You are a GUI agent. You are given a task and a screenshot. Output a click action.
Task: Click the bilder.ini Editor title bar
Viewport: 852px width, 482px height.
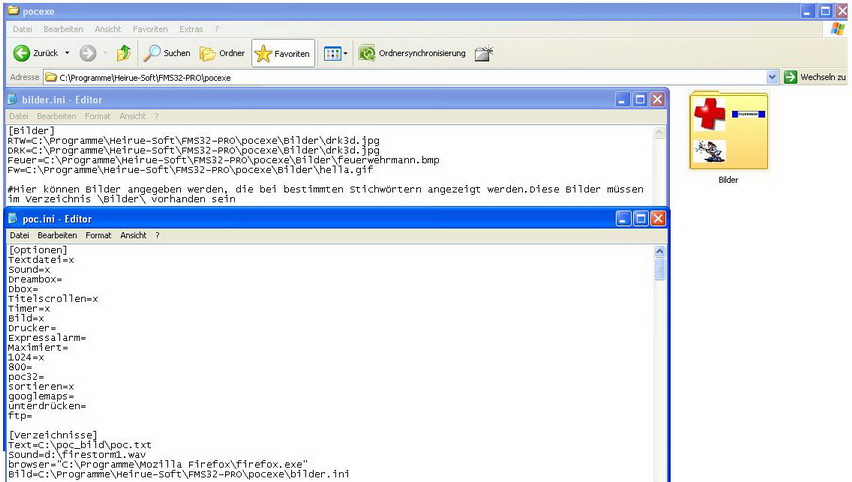point(300,99)
